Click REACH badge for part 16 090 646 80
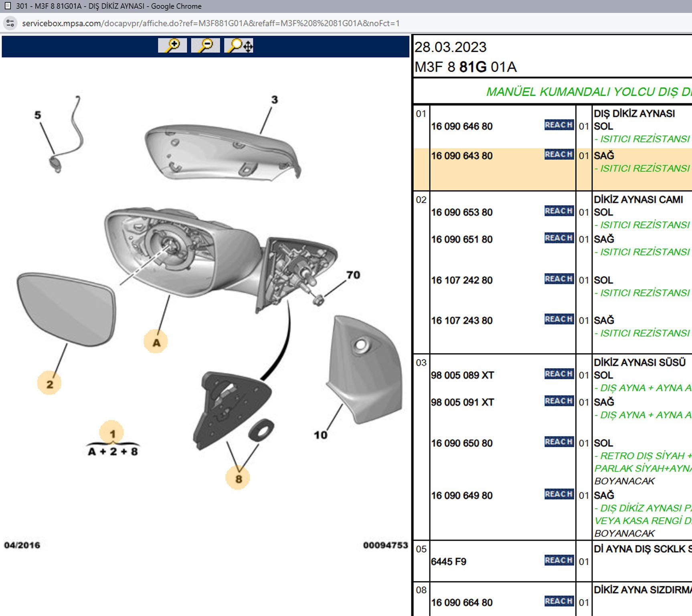 click(558, 125)
